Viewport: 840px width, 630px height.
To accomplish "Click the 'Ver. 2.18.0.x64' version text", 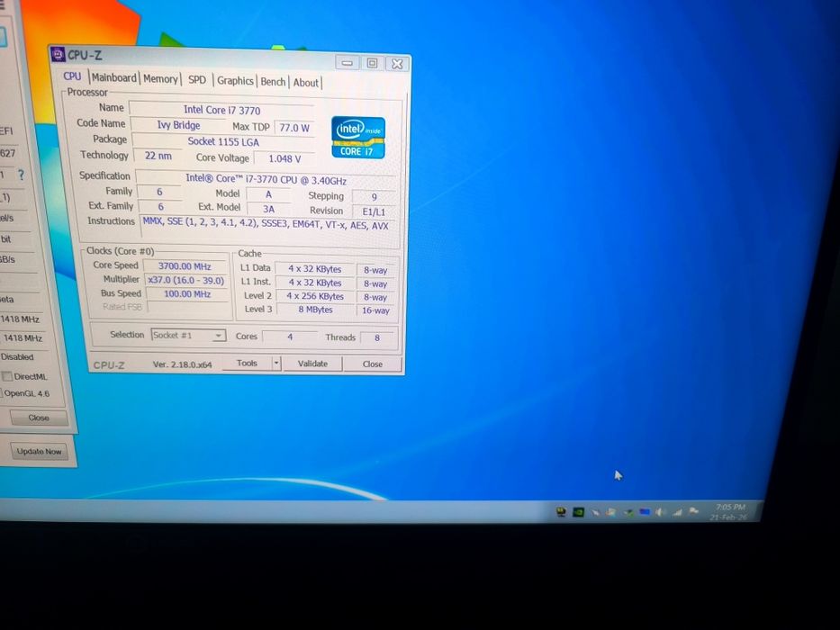I will coord(182,364).
